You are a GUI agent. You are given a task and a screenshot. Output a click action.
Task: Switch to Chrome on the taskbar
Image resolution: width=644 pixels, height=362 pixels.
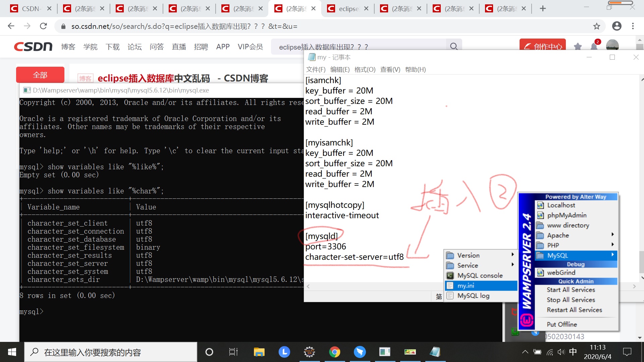click(334, 352)
